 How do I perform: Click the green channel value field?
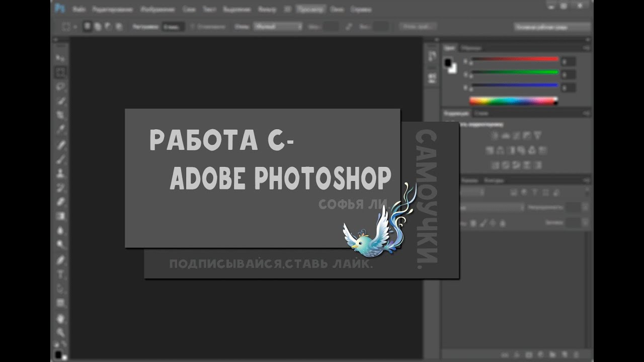[x=568, y=74]
